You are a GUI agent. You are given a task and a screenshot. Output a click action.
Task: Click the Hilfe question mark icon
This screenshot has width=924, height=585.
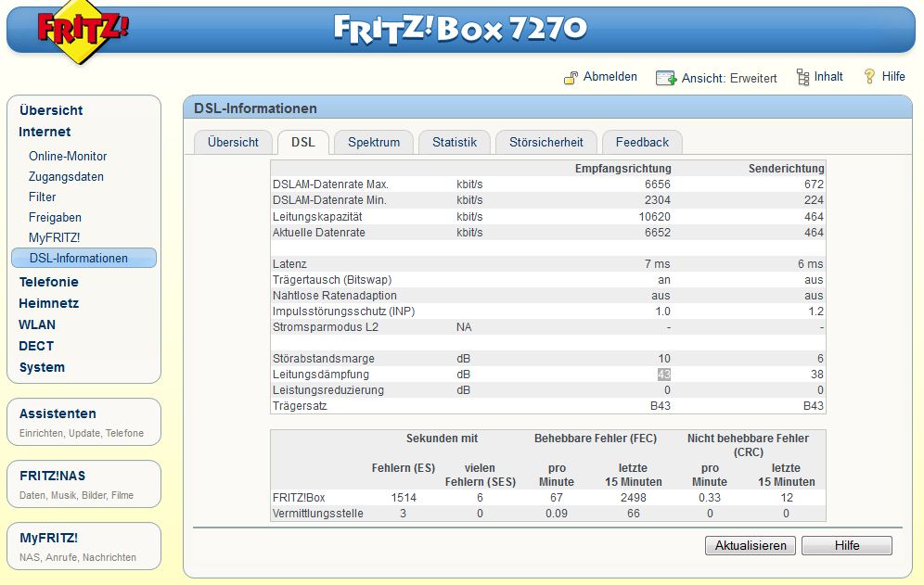pyautogui.click(x=869, y=76)
